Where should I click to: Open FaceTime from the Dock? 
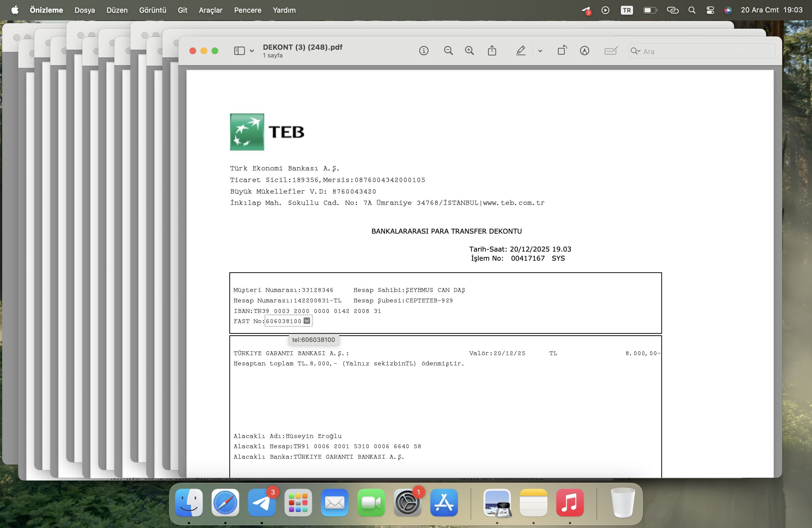(371, 502)
